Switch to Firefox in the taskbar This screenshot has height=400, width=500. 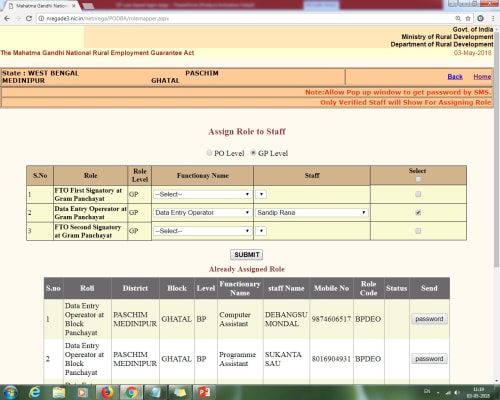point(107,392)
